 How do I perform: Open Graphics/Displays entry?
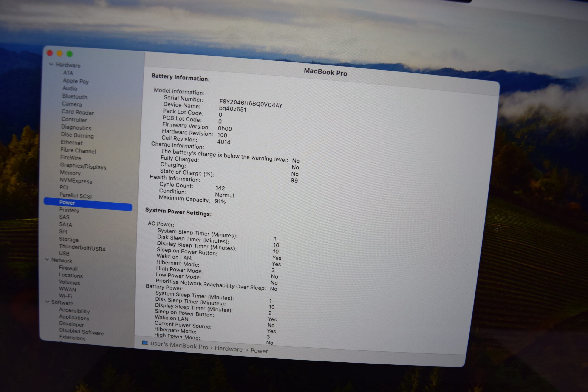[x=83, y=166]
